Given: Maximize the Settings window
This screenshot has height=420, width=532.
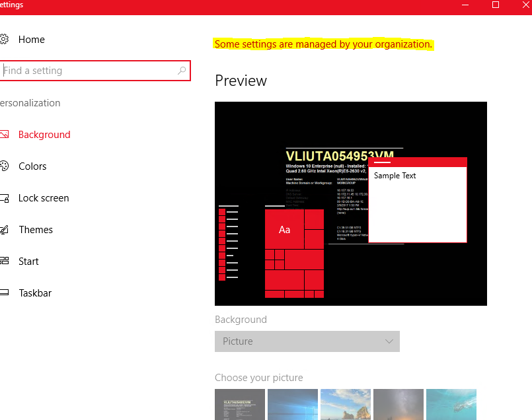Looking at the screenshot, I should [496, 5].
